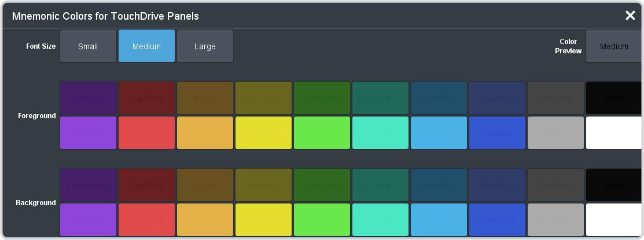Select Black Foreground swatch

[613, 98]
